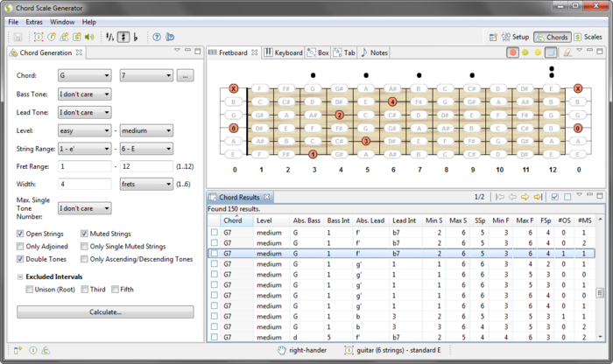Open the Lead Tone dropdown
This screenshot has height=364, width=613.
coord(84,113)
